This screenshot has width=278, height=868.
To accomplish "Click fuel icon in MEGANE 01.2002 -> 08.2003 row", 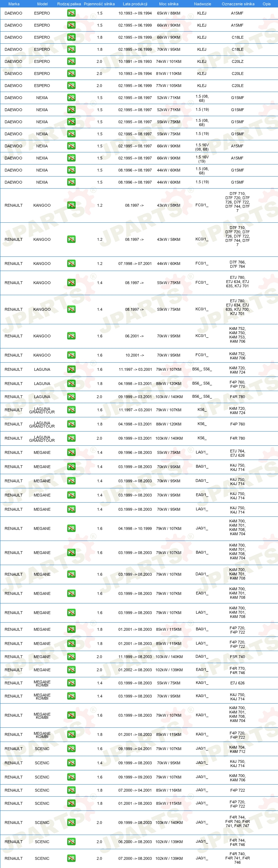I will click(x=71, y=670).
